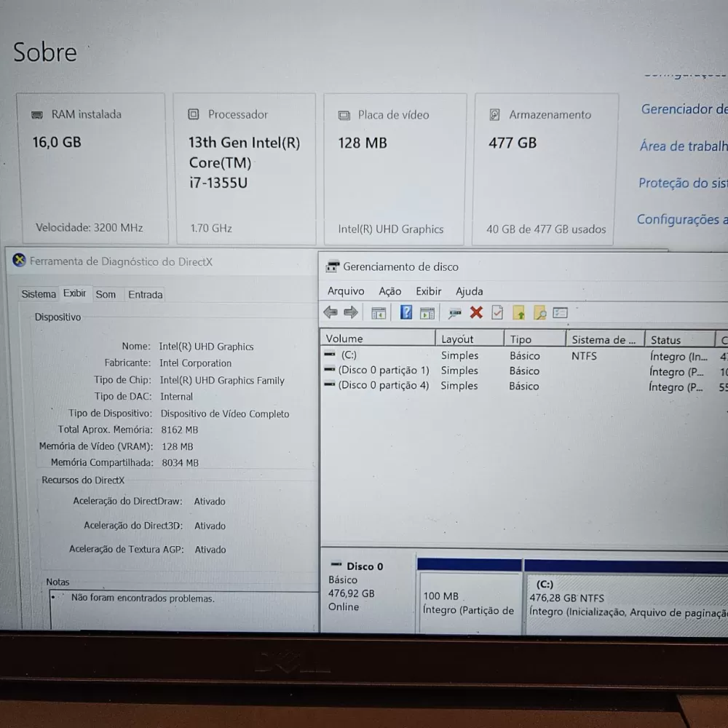Click the NTFS cell of the C: volume
Image resolution: width=728 pixels, height=728 pixels.
click(584, 356)
